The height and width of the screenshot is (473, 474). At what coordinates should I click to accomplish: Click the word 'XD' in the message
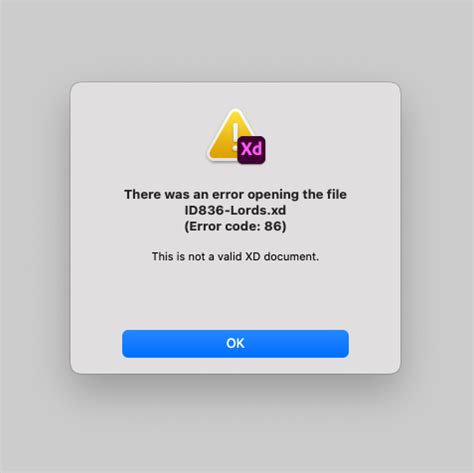coord(253,256)
